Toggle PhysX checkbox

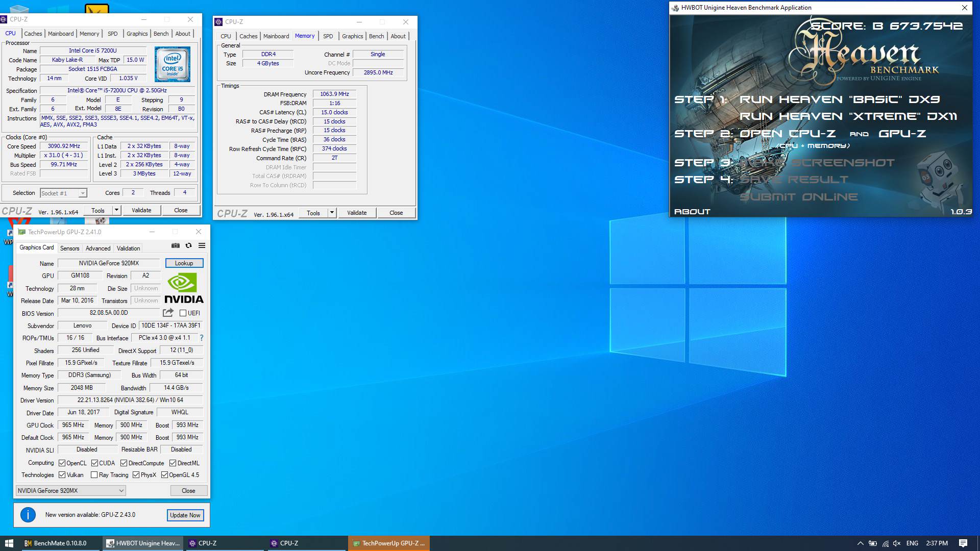click(x=136, y=475)
